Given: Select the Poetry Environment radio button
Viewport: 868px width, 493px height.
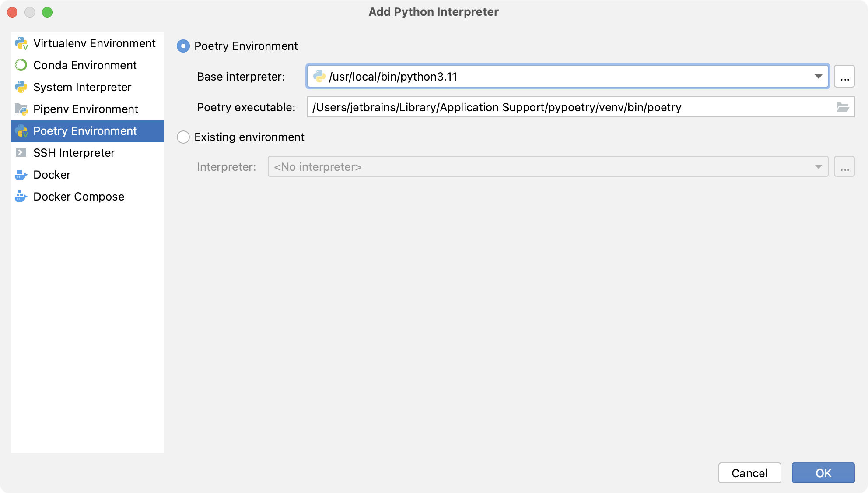Looking at the screenshot, I should click(183, 46).
